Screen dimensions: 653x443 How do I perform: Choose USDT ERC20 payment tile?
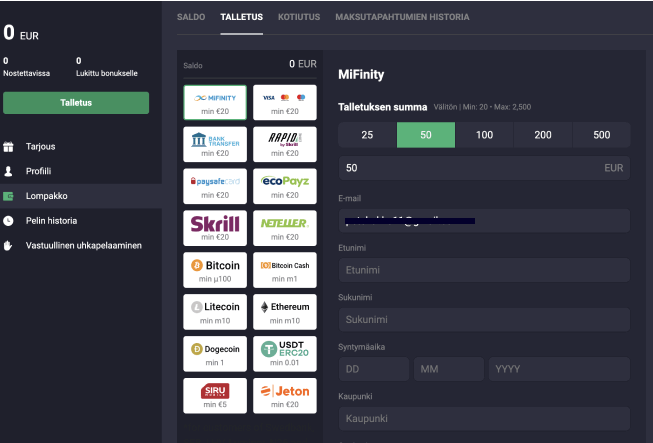click(x=285, y=354)
